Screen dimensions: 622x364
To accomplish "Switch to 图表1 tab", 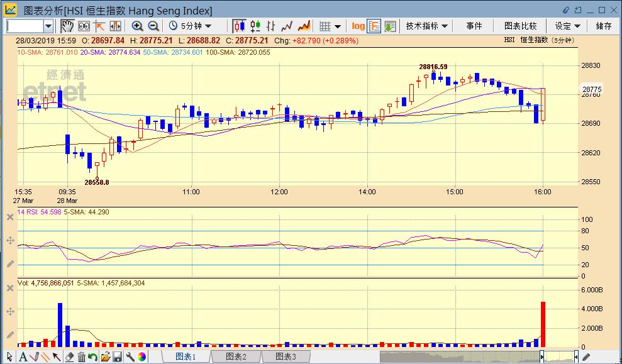I will 186,356.
